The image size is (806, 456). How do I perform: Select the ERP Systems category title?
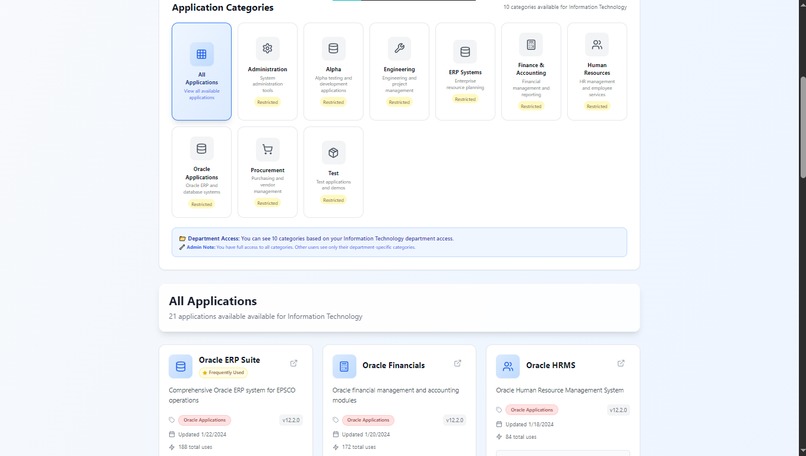[465, 72]
